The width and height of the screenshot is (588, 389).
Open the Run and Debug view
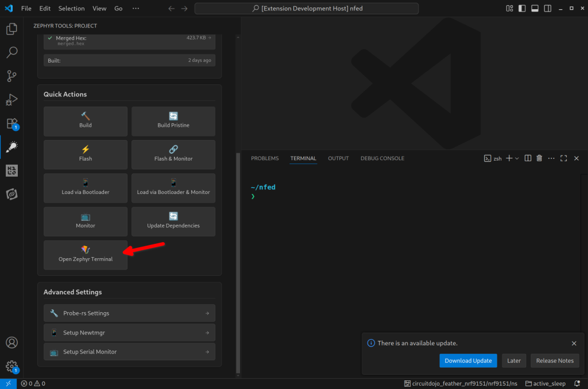click(x=11, y=100)
